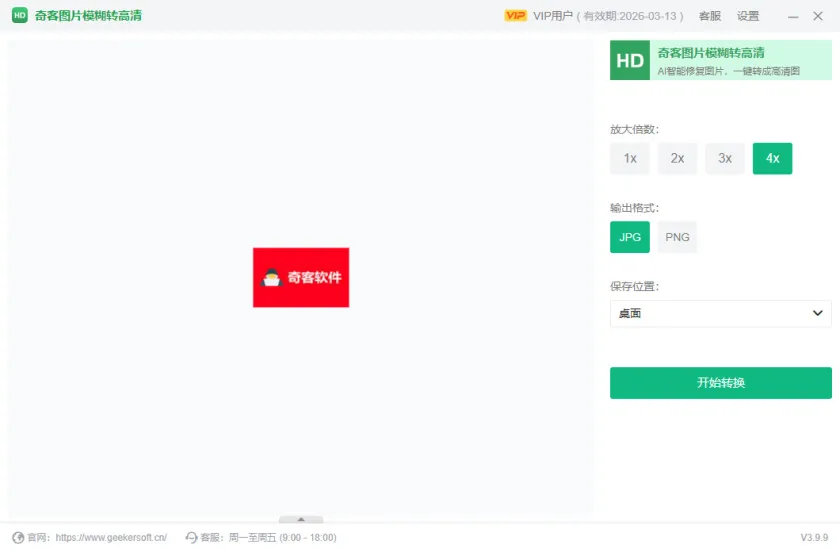Viewport: 840px width, 552px height.
Task: Close the application window
Action: tap(818, 16)
